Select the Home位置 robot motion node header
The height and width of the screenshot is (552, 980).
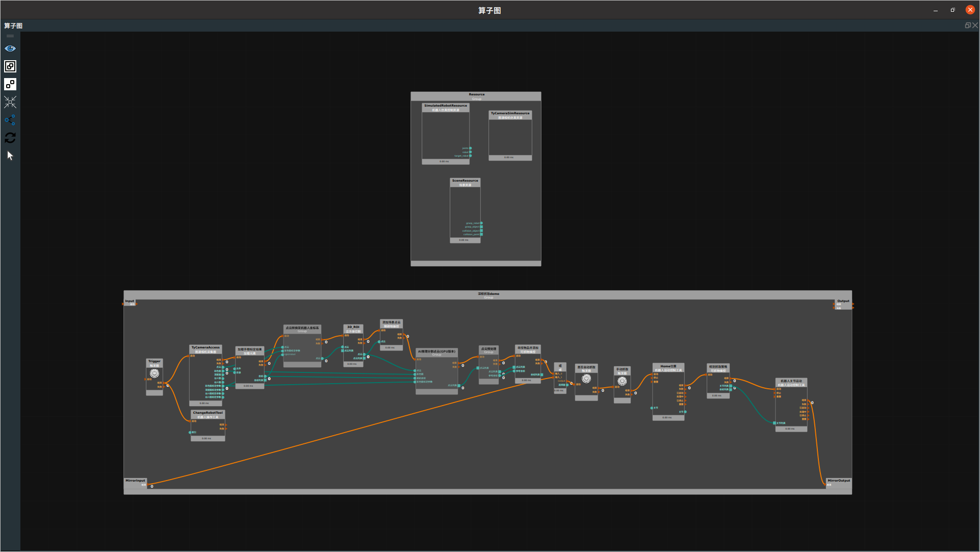668,368
